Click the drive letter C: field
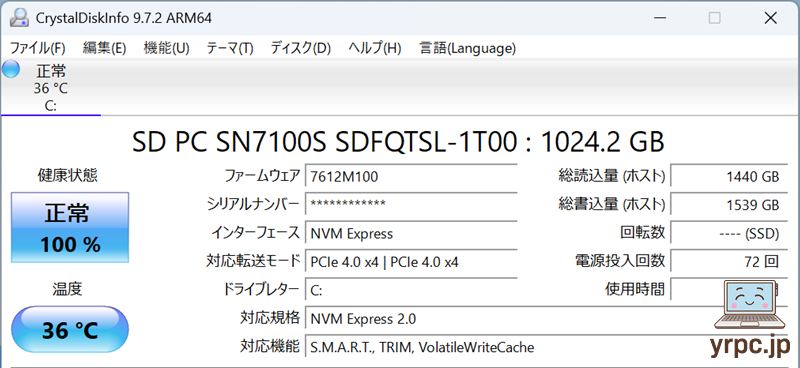Viewport: 800px width, 368px height. [x=411, y=290]
